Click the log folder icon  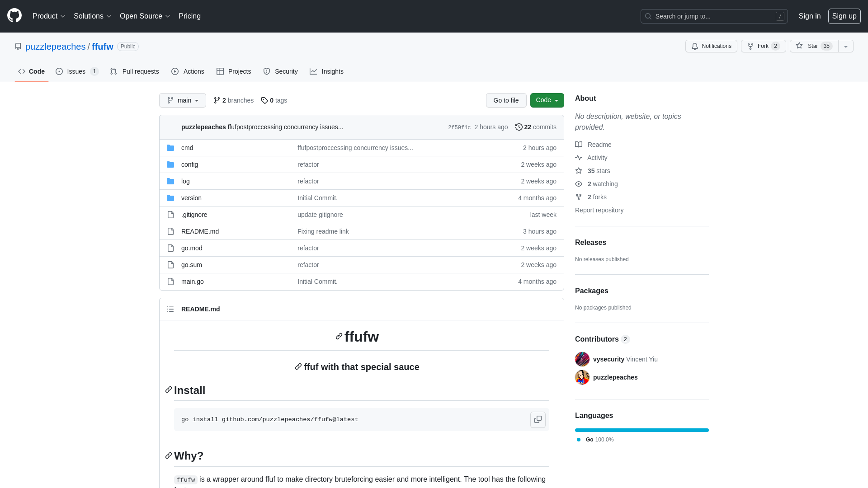point(170,181)
